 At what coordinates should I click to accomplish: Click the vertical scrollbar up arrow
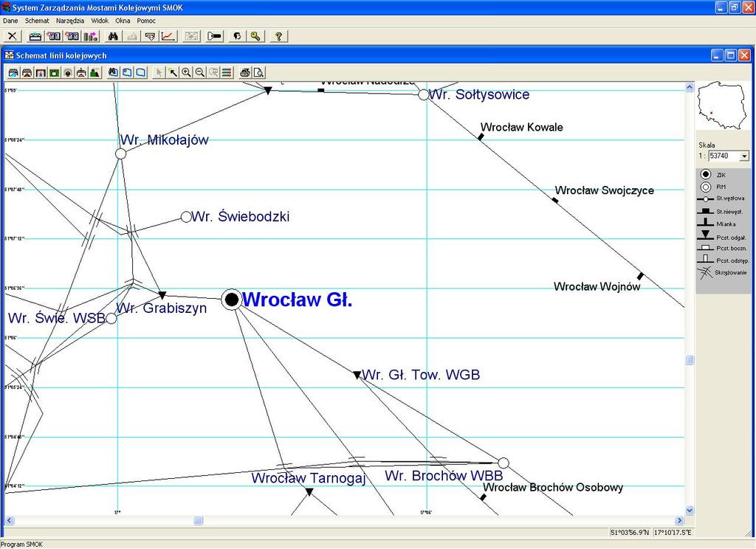coord(690,87)
